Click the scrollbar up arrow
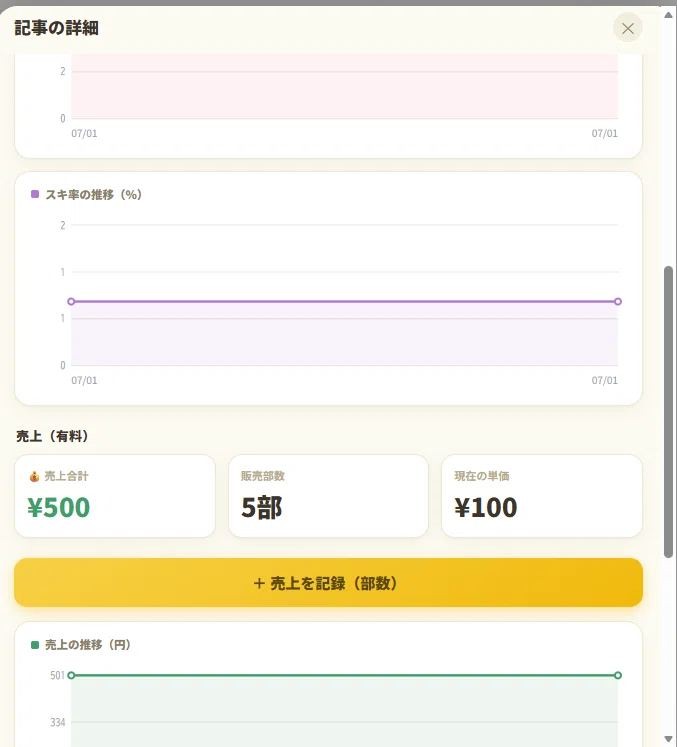This screenshot has width=677, height=747. click(x=668, y=15)
